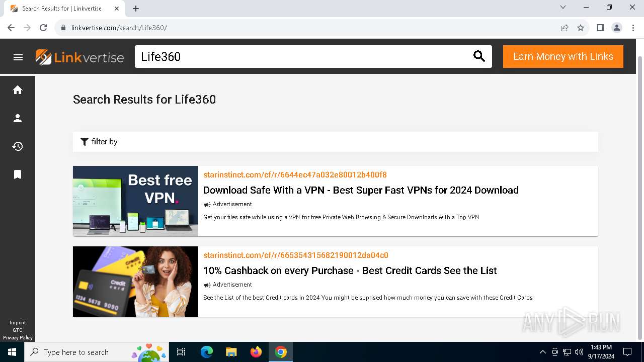Click Earn Money with Links button
Viewport: 644px width, 362px height.
pyautogui.click(x=563, y=56)
